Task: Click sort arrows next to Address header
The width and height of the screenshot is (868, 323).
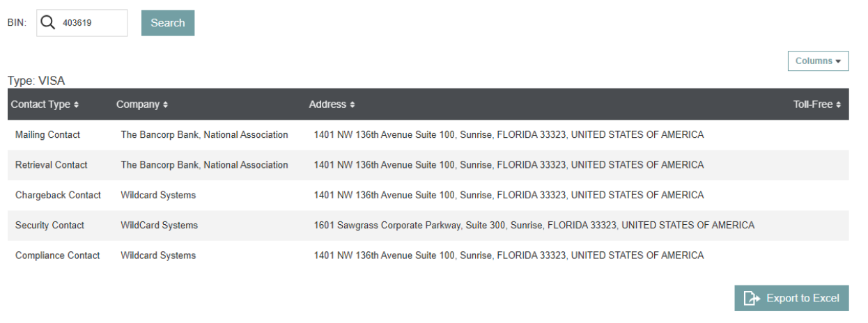Action: (x=352, y=105)
